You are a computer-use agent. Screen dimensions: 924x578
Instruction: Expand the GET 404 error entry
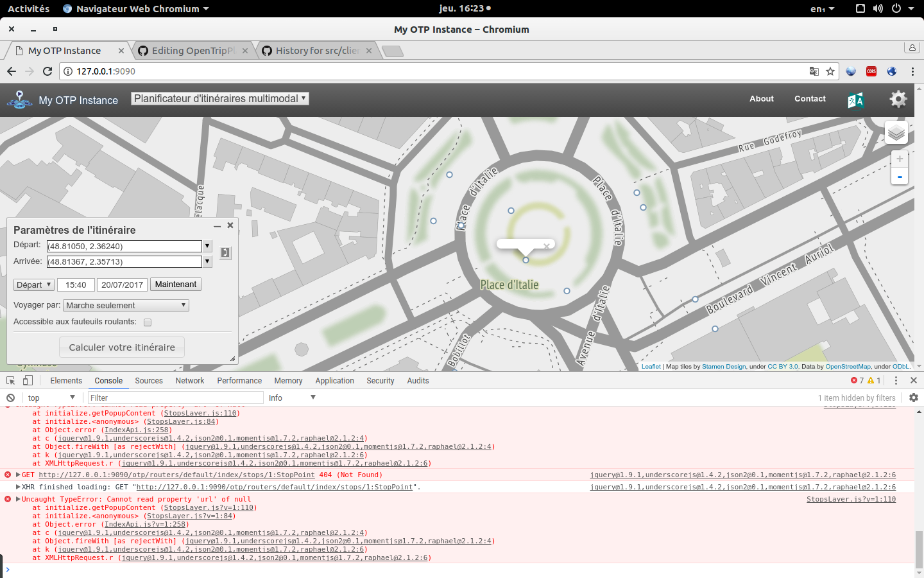pyautogui.click(x=18, y=475)
